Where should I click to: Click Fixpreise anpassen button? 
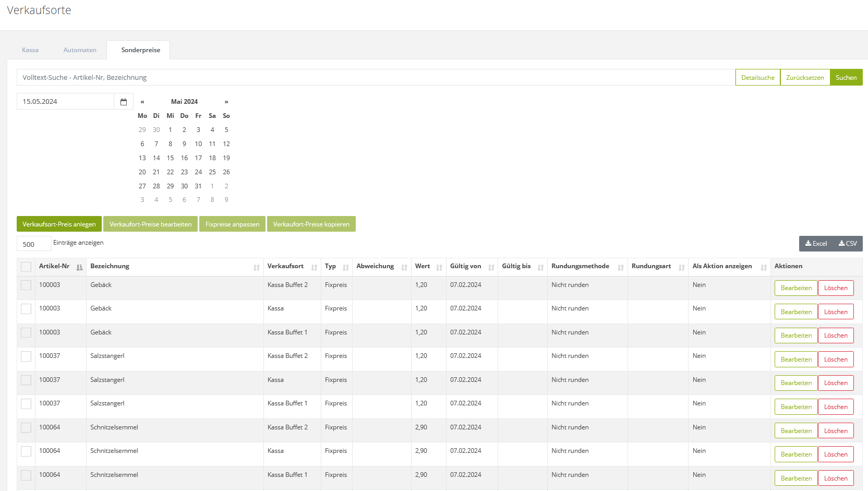point(232,224)
